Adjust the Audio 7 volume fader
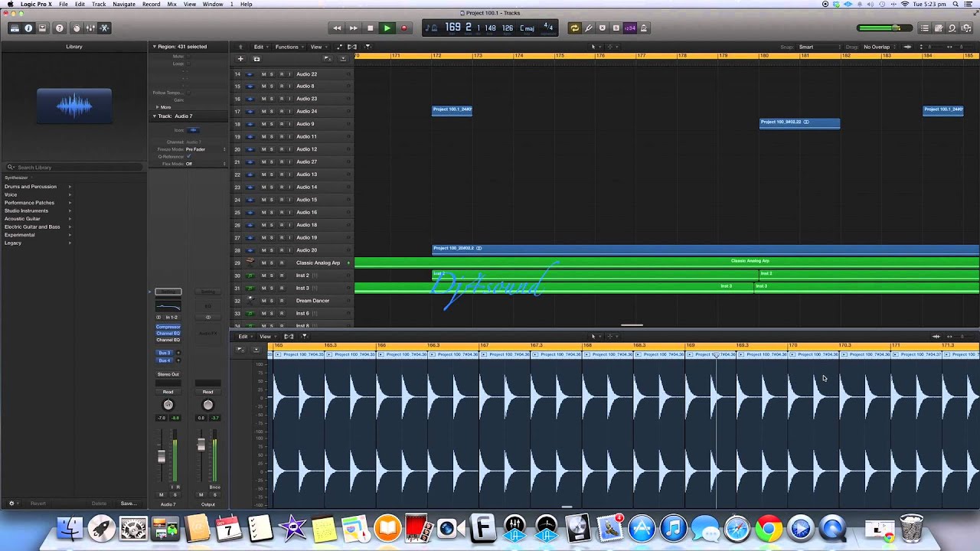 (x=162, y=457)
